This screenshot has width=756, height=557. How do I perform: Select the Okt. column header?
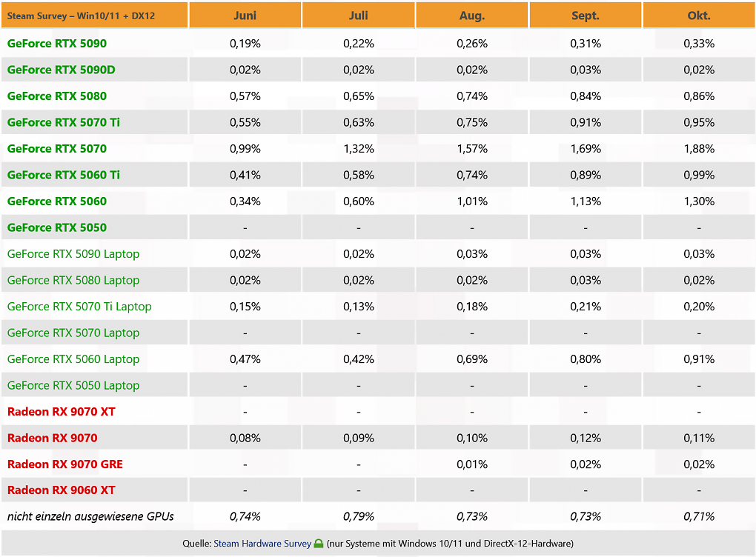pyautogui.click(x=699, y=16)
